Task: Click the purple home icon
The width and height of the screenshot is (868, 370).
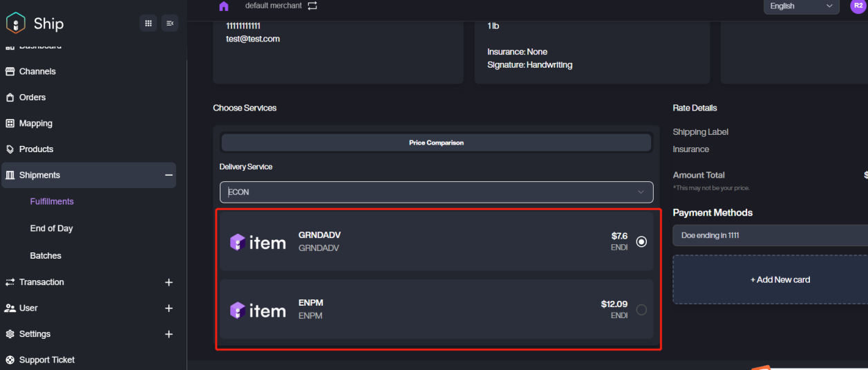Action: (x=223, y=6)
